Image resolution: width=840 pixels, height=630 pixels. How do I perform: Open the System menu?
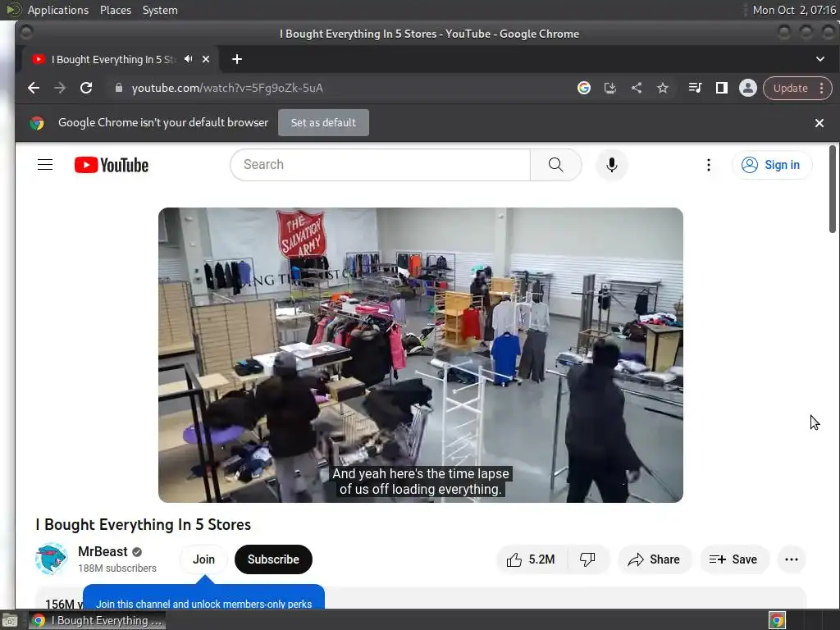point(160,10)
